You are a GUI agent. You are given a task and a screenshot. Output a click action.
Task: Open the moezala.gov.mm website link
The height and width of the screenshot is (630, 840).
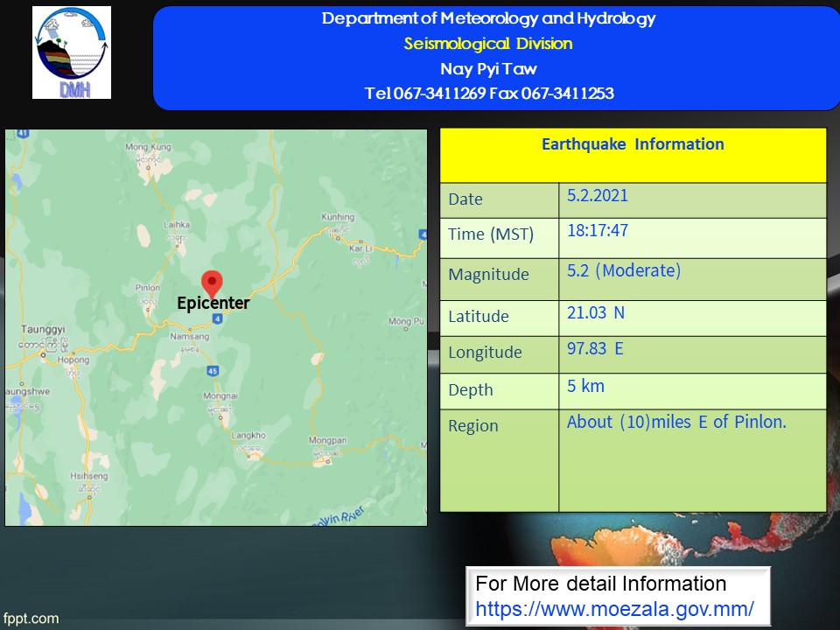[614, 608]
